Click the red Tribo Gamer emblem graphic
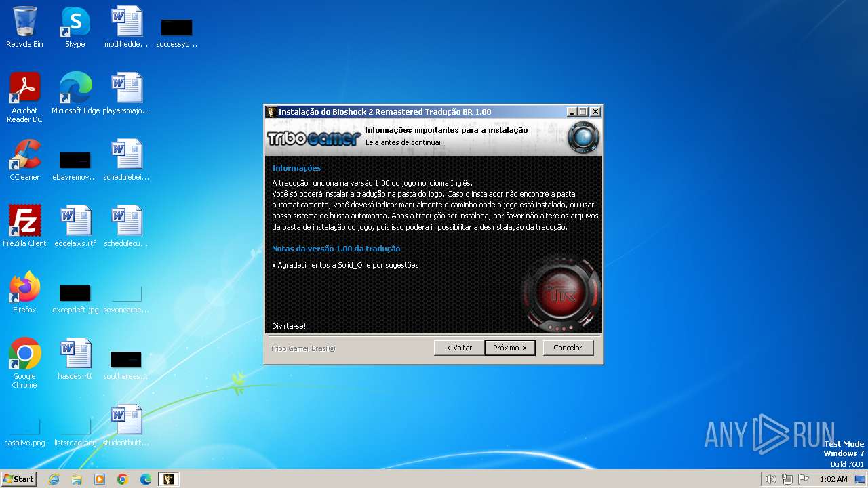The height and width of the screenshot is (488, 868). [561, 295]
